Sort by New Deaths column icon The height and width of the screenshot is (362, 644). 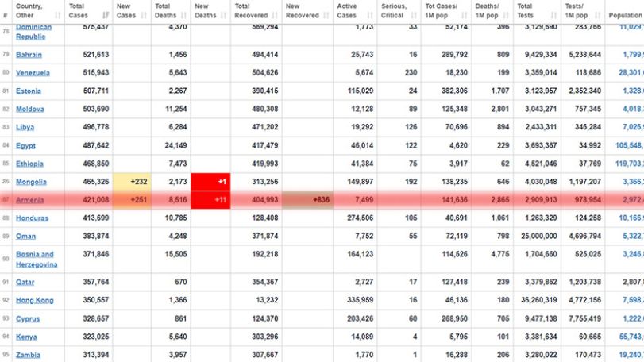click(223, 16)
